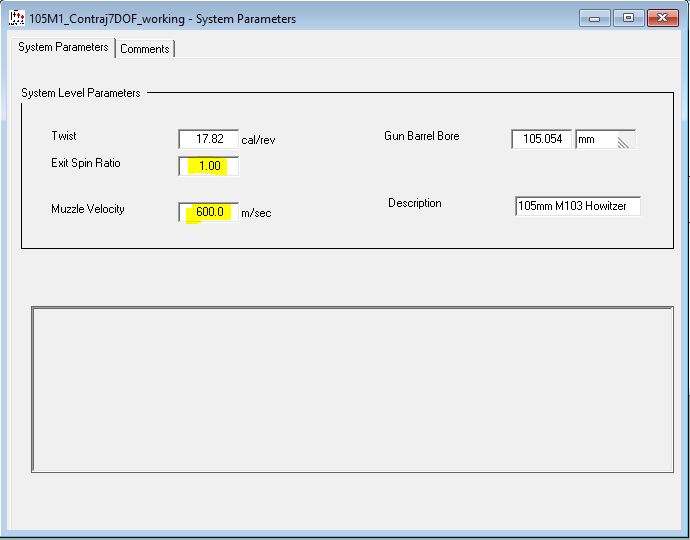This screenshot has width=690, height=540.
Task: Click the Muzzle Velocity input box
Action: tap(208, 212)
